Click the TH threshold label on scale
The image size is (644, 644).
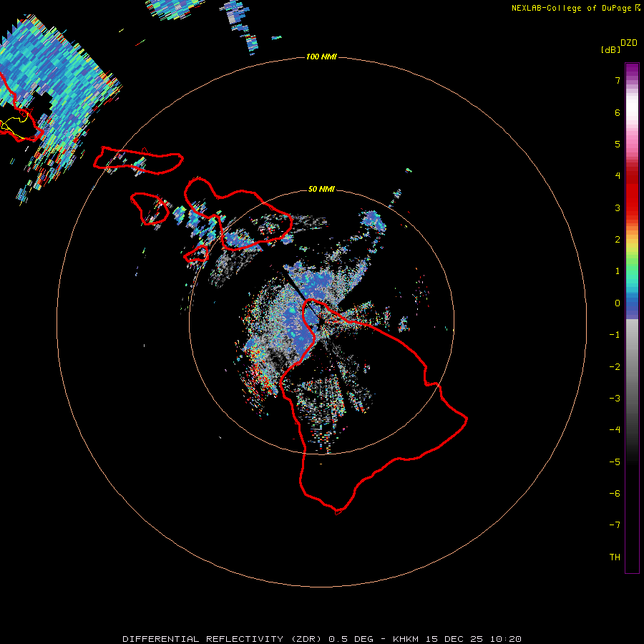(615, 557)
